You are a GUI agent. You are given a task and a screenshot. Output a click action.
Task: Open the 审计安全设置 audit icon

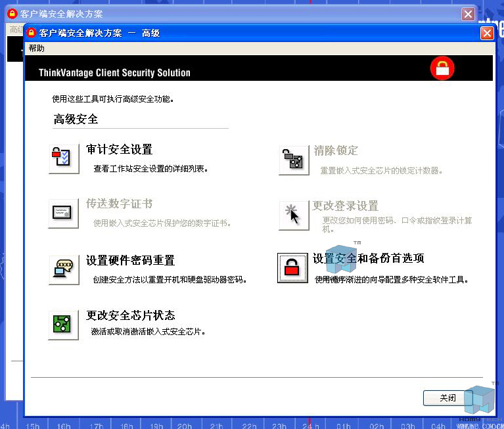(64, 159)
